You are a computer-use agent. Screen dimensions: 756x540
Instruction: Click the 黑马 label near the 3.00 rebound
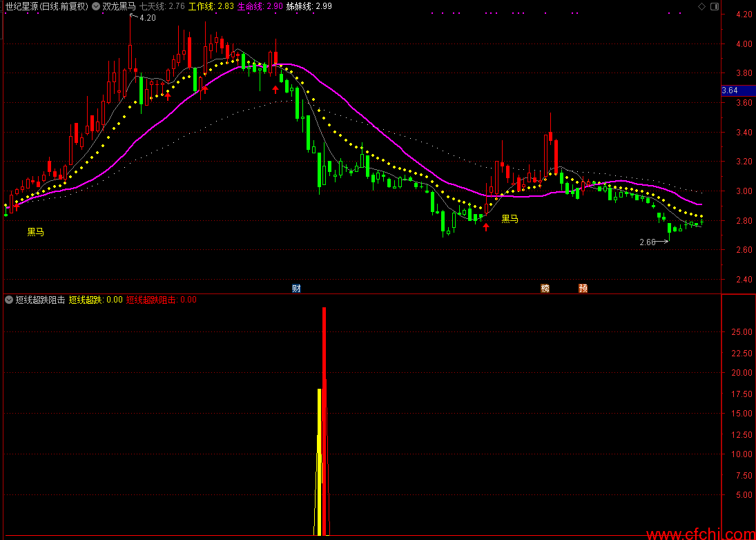(x=510, y=220)
